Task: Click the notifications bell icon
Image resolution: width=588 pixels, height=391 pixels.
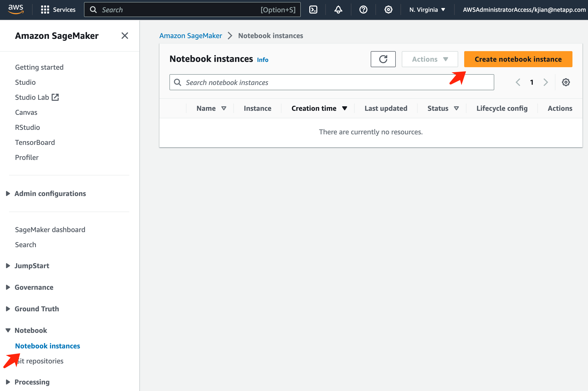Action: (x=339, y=10)
